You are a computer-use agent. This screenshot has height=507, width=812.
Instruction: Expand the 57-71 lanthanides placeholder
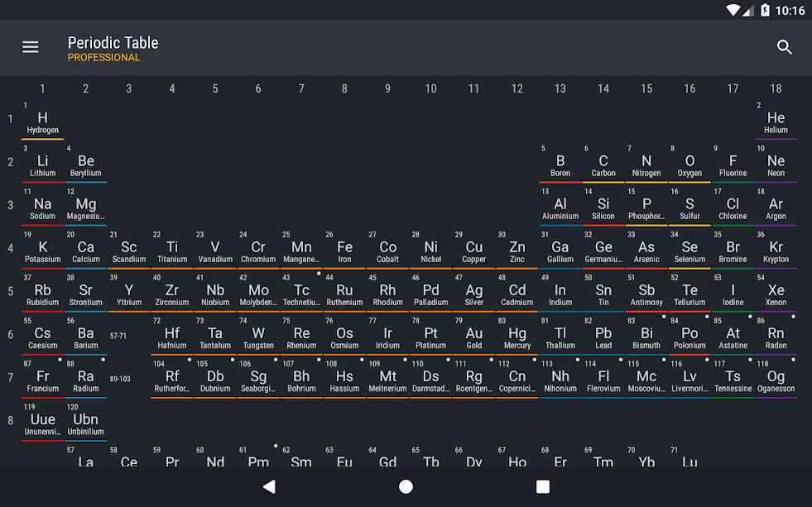[x=118, y=336]
